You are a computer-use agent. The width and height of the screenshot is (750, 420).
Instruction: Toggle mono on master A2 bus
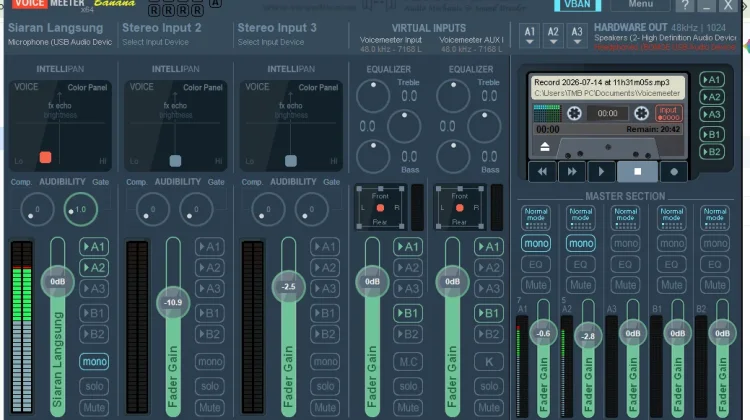[581, 243]
